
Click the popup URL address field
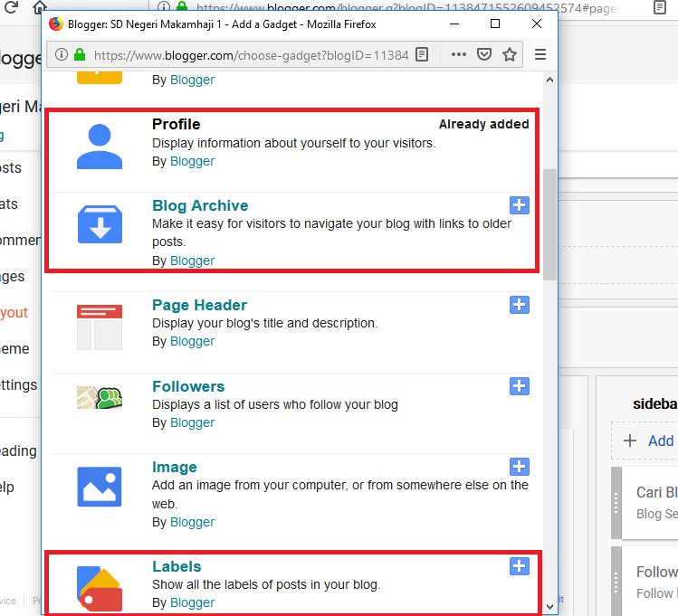(251, 55)
